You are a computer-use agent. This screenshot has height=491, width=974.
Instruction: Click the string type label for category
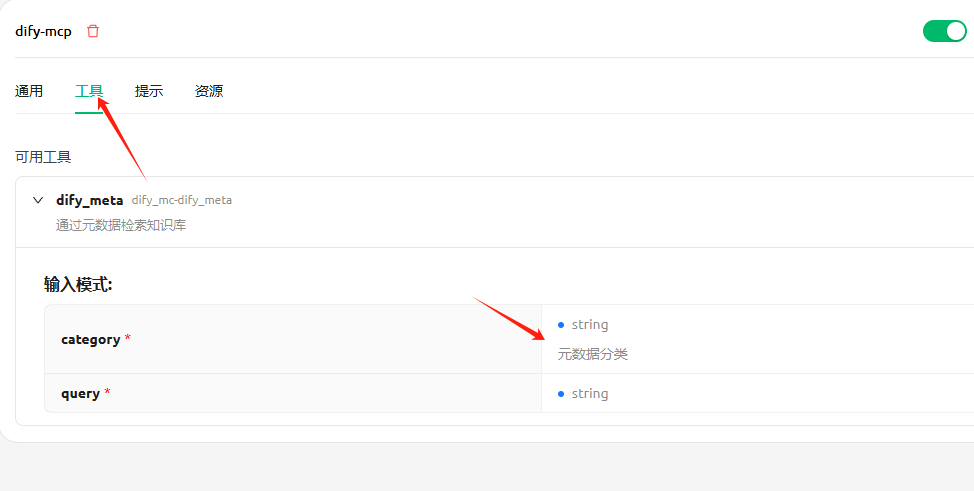click(590, 324)
